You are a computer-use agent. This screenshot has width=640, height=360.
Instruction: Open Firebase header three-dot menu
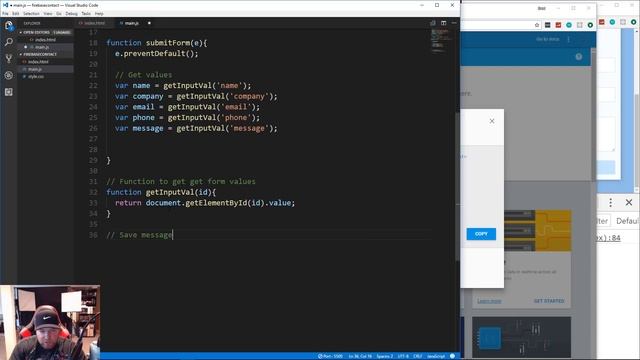[x=568, y=39]
